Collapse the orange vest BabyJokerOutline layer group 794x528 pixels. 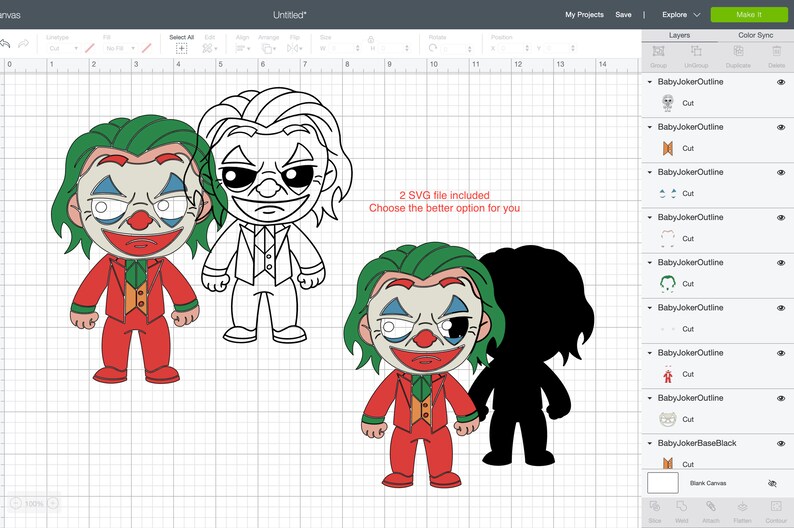[x=650, y=127]
